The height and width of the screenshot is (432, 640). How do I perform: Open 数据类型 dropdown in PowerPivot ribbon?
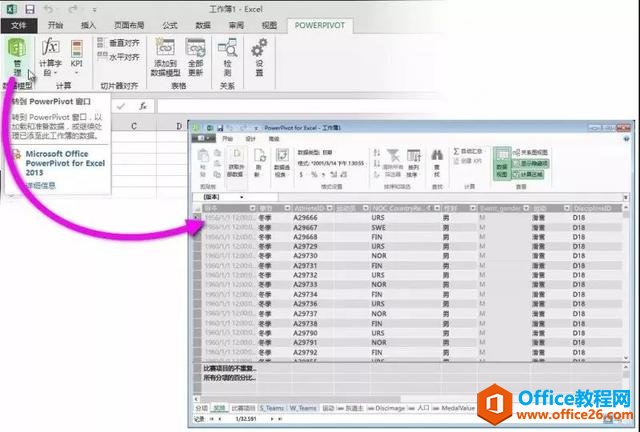(315, 152)
